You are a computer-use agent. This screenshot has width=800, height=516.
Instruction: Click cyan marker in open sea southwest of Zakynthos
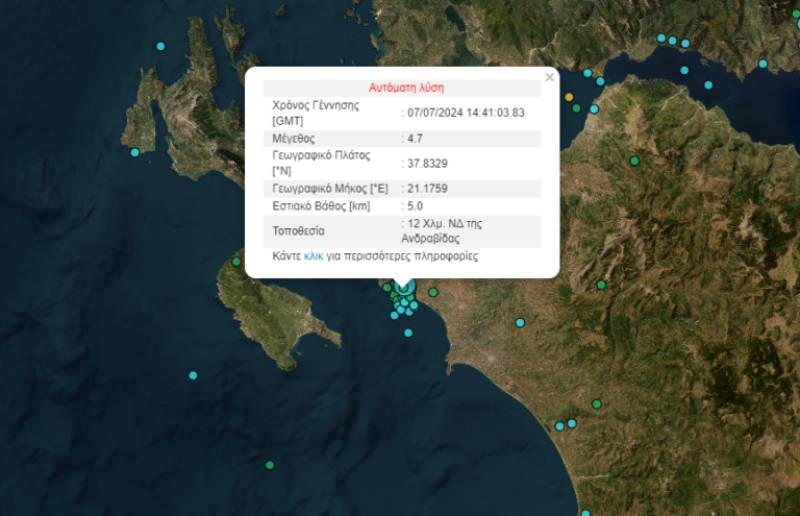coord(193,375)
